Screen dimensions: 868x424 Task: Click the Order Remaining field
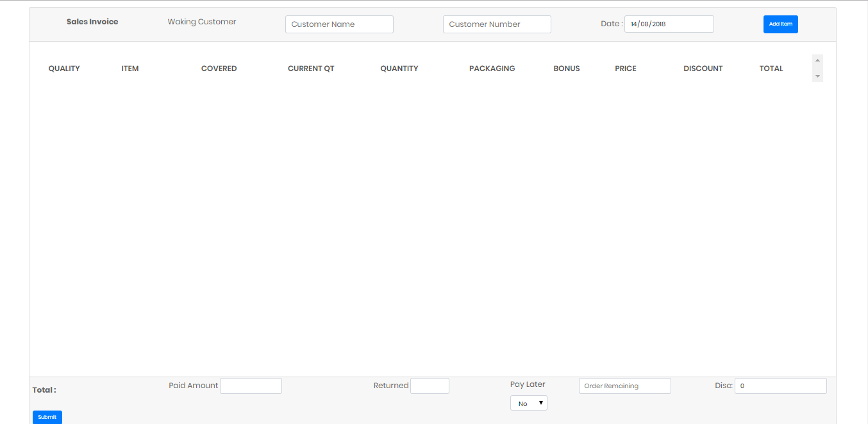point(624,386)
